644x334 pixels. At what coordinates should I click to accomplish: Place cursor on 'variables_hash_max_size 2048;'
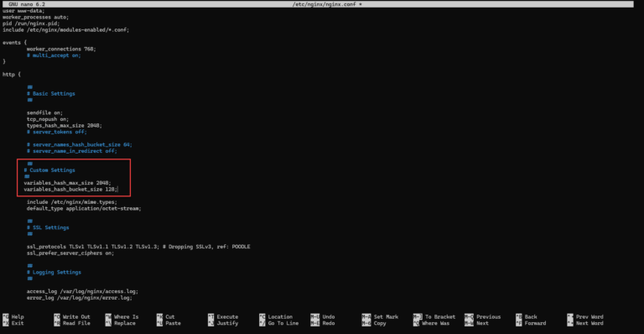point(67,183)
